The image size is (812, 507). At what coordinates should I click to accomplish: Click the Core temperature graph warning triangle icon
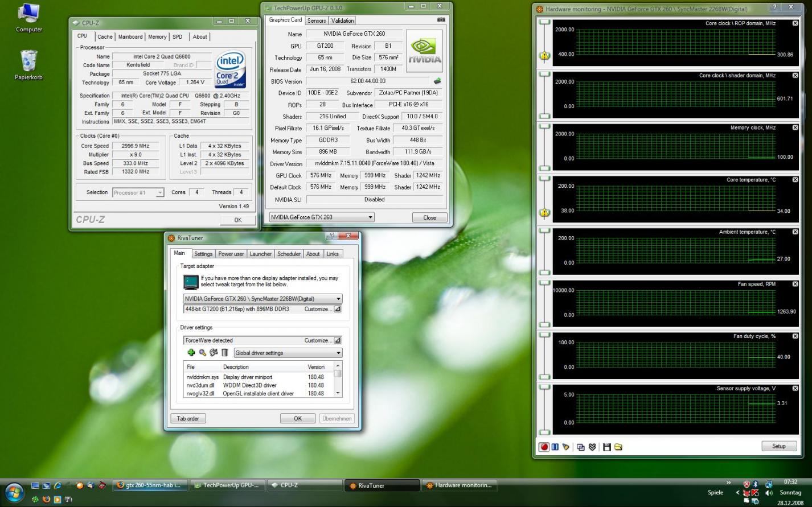click(x=544, y=213)
